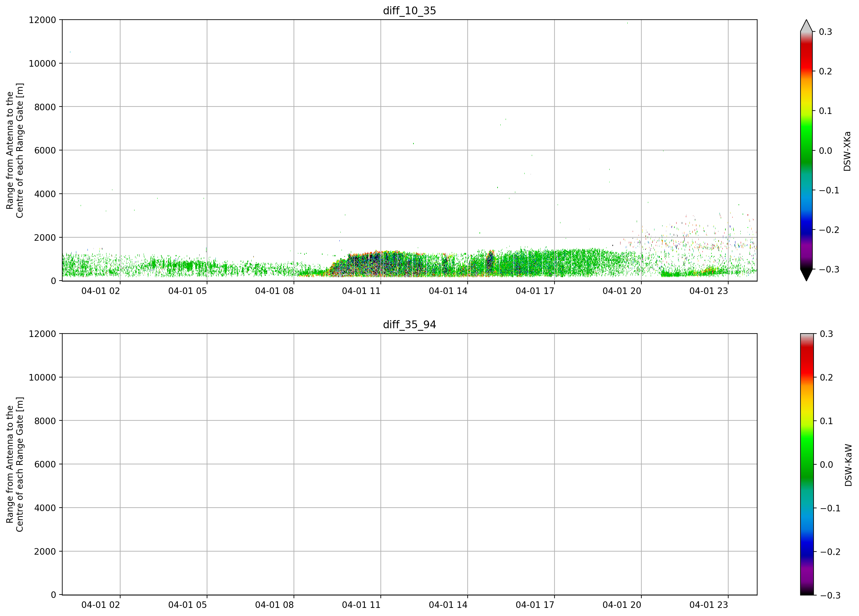Image resolution: width=859 pixels, height=616 pixels.
Task: Click the −0.2 tick on the DSW-XKa colorbar
Action: click(829, 230)
